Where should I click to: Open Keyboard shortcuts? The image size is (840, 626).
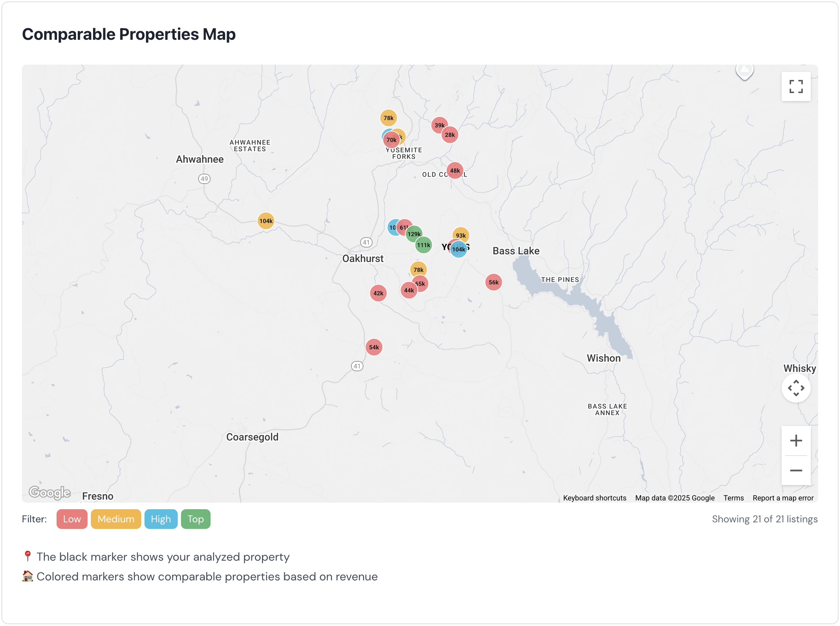[594, 498]
